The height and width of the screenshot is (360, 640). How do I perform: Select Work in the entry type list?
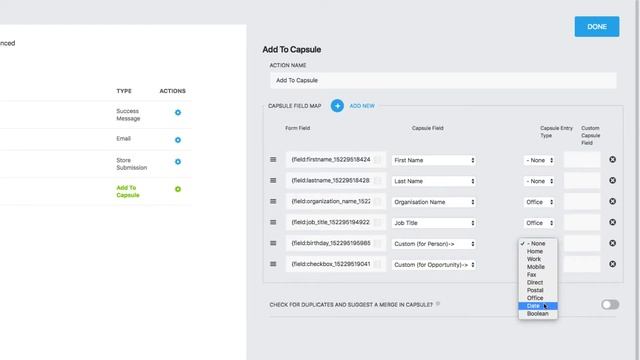538,259
